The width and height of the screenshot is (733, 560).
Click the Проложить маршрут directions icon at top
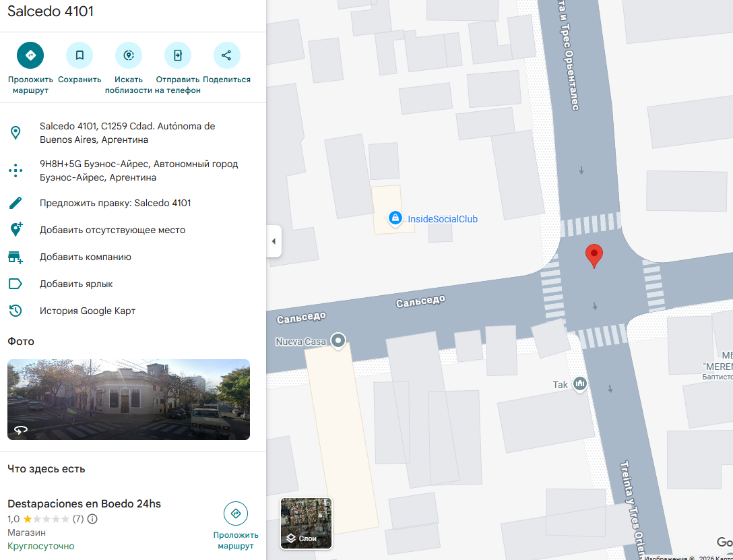[30, 55]
